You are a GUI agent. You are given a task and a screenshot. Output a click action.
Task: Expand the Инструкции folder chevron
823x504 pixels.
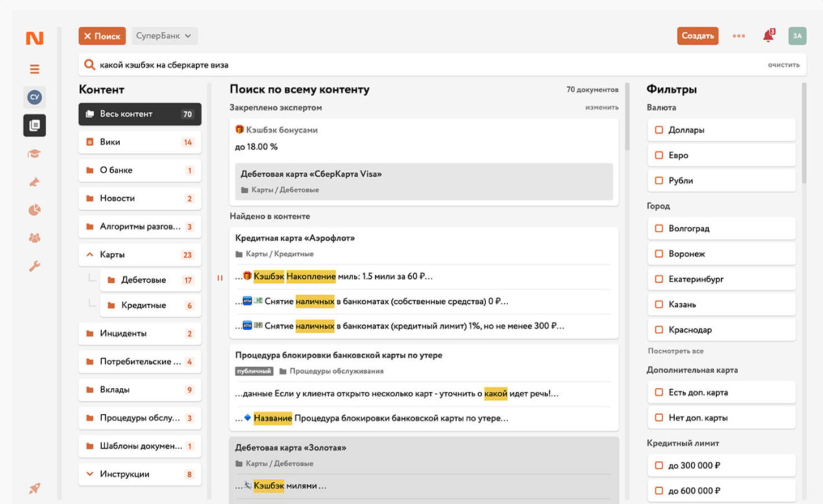click(90, 474)
